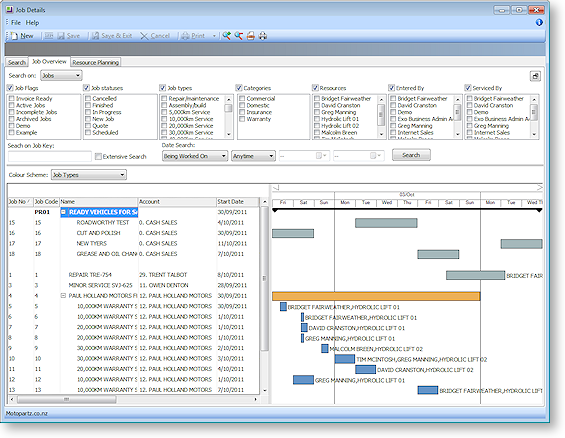Switch to the Job Overview tab
Viewport: 565px width, 438px height.
pos(49,62)
